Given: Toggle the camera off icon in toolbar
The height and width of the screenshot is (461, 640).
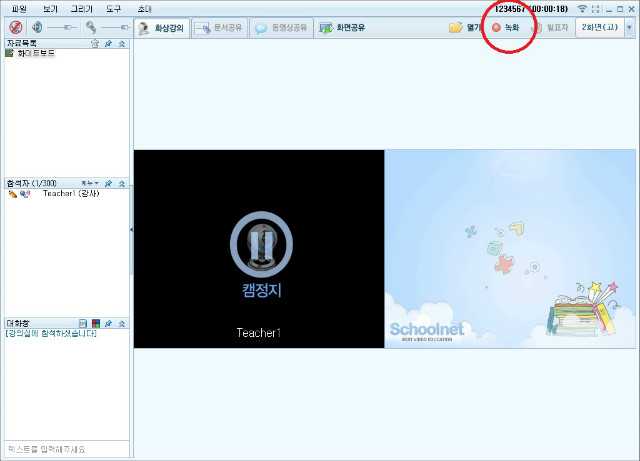Looking at the screenshot, I should (14, 27).
